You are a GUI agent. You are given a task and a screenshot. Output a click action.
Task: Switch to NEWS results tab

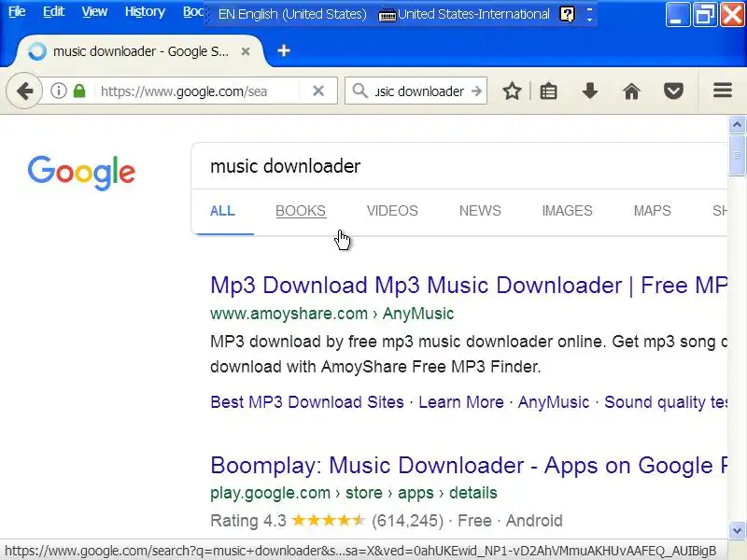480,211
